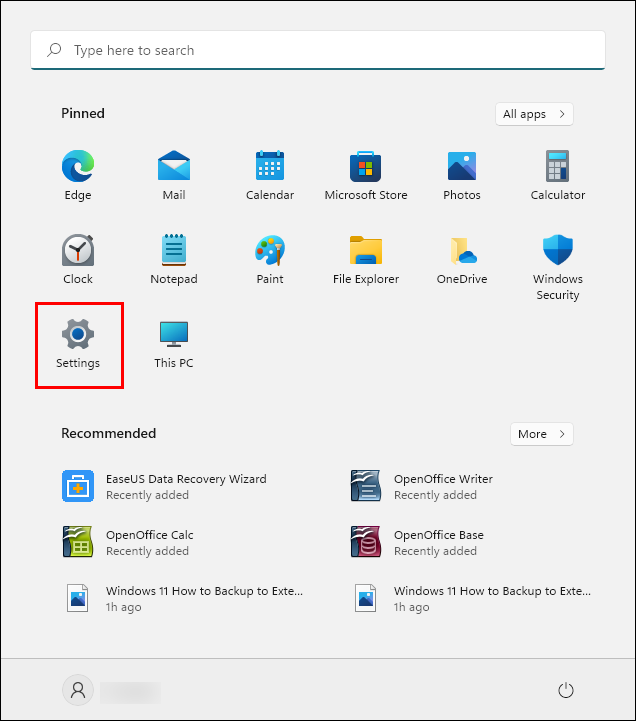Launch OpenOffice Calc
The width and height of the screenshot is (636, 721).
coord(128,542)
